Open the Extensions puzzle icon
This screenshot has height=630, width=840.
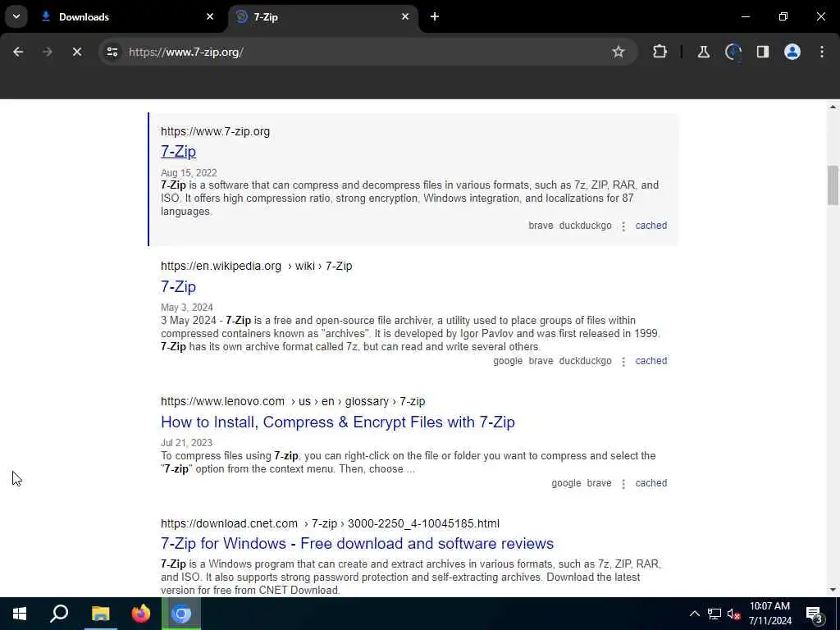[x=660, y=52]
